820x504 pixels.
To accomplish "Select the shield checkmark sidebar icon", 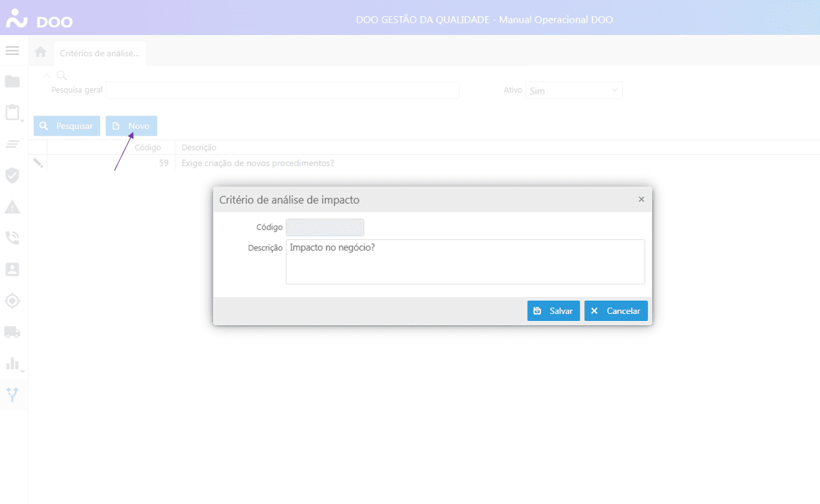I will point(12,175).
